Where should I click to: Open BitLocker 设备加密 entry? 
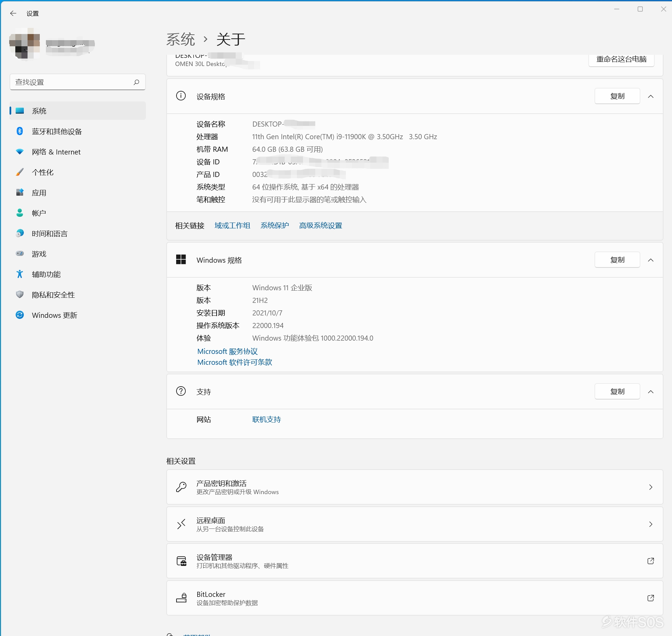click(x=415, y=598)
